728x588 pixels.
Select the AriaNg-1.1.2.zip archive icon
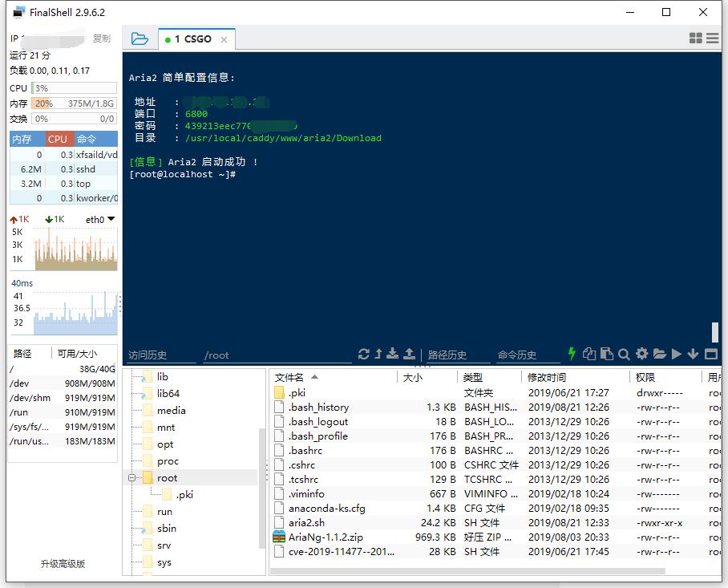(278, 537)
